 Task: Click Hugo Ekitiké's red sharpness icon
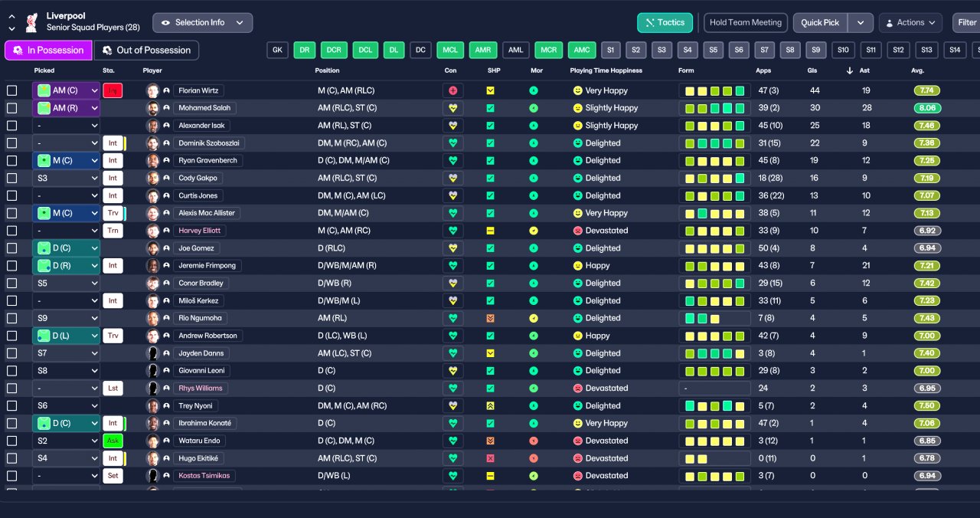pos(491,458)
